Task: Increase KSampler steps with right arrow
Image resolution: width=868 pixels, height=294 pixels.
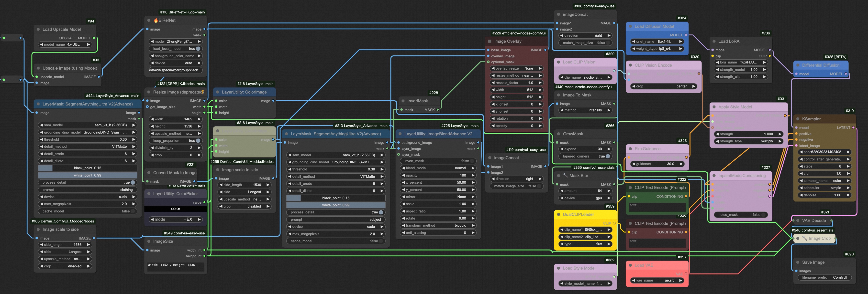Action: (848, 166)
